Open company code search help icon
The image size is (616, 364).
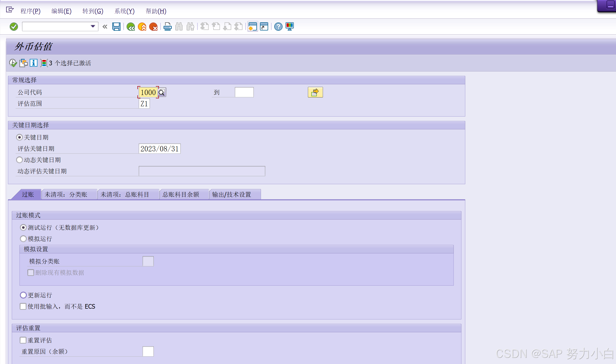click(162, 92)
